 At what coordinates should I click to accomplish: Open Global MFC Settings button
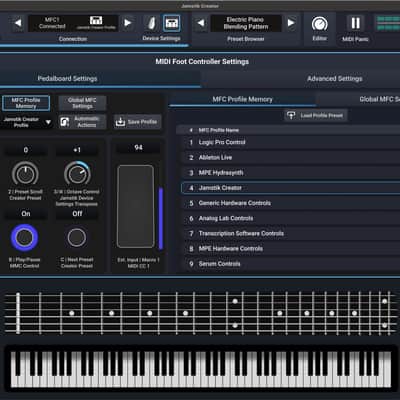point(82,103)
